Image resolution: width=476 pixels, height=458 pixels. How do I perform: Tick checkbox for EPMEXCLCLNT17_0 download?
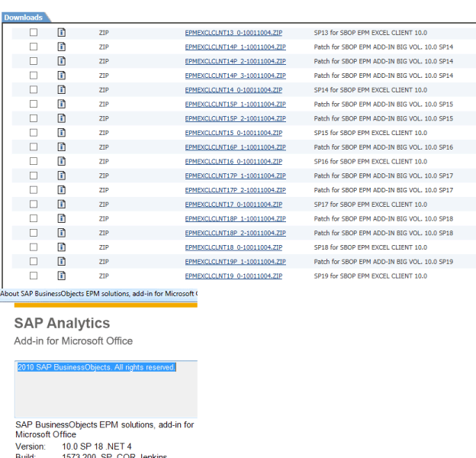pyautogui.click(x=34, y=204)
